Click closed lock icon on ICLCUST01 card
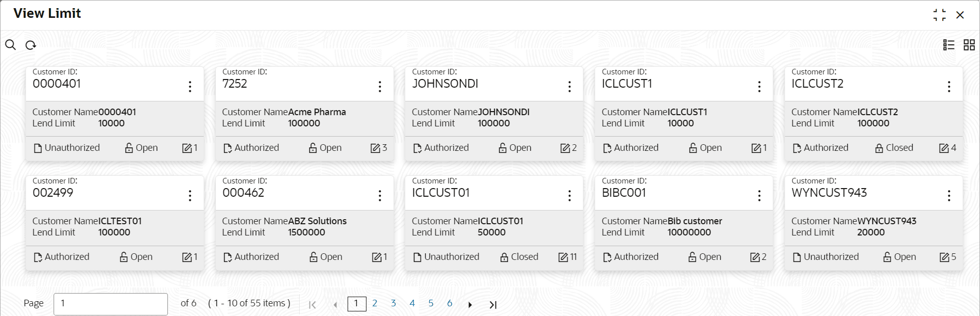 click(x=504, y=257)
